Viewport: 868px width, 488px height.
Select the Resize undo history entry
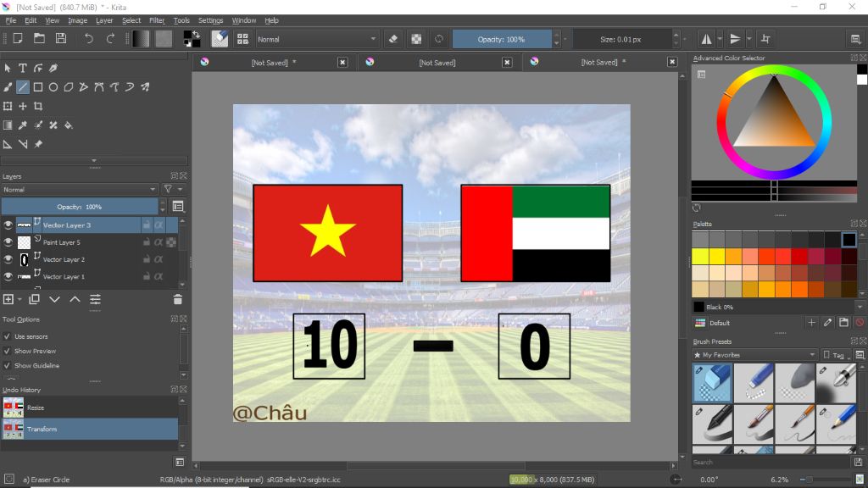(x=90, y=408)
